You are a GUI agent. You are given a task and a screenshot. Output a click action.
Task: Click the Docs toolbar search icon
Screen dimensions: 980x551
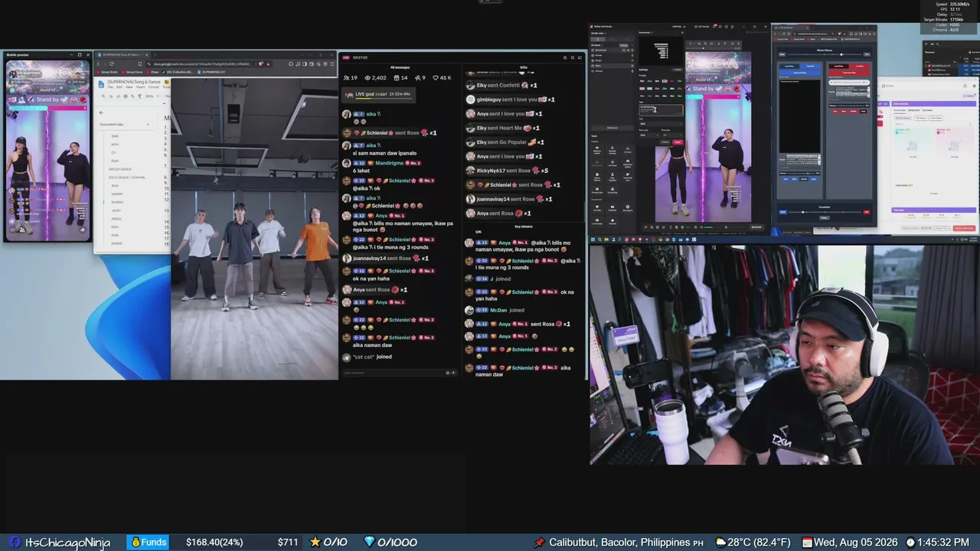coord(102,96)
